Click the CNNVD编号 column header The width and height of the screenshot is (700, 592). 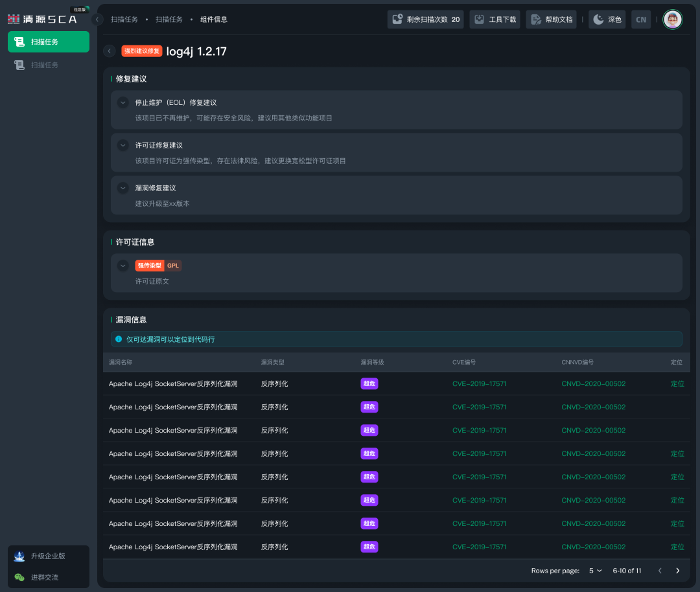(x=577, y=362)
